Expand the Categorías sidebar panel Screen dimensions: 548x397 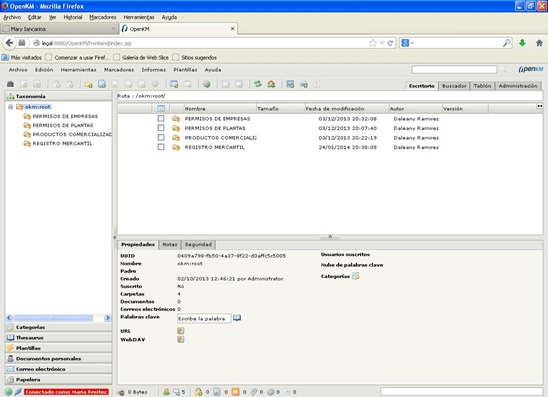click(58, 327)
